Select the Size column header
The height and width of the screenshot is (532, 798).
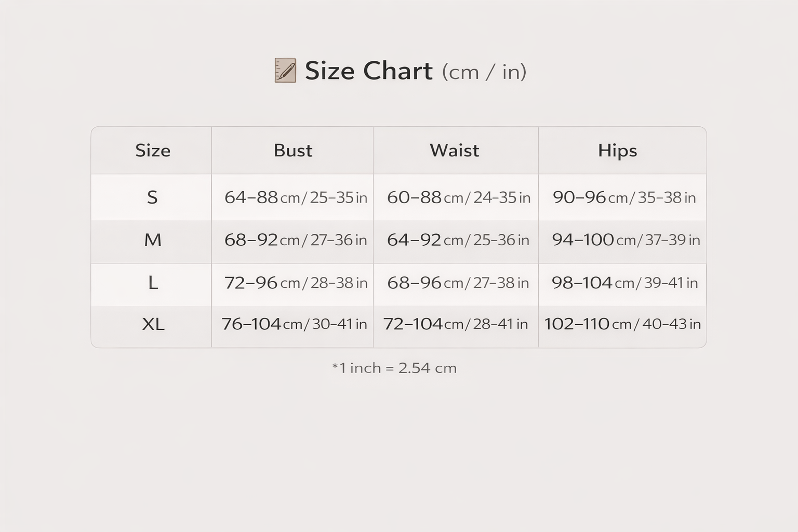point(153,151)
